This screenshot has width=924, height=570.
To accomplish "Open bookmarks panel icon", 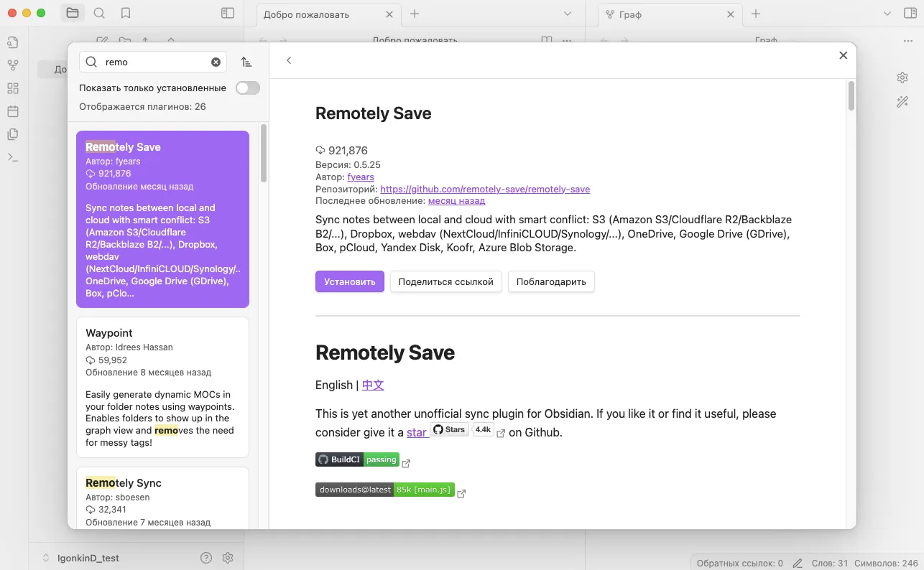I will (126, 13).
